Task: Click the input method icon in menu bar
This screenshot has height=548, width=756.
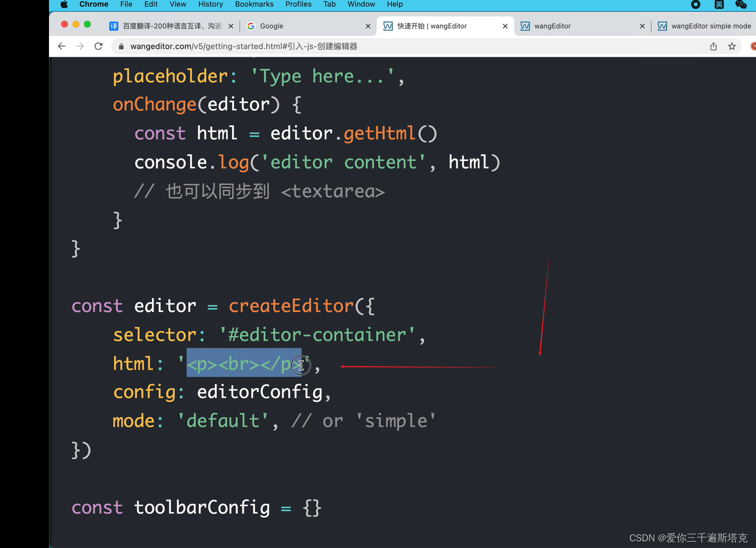Action: coord(719,5)
